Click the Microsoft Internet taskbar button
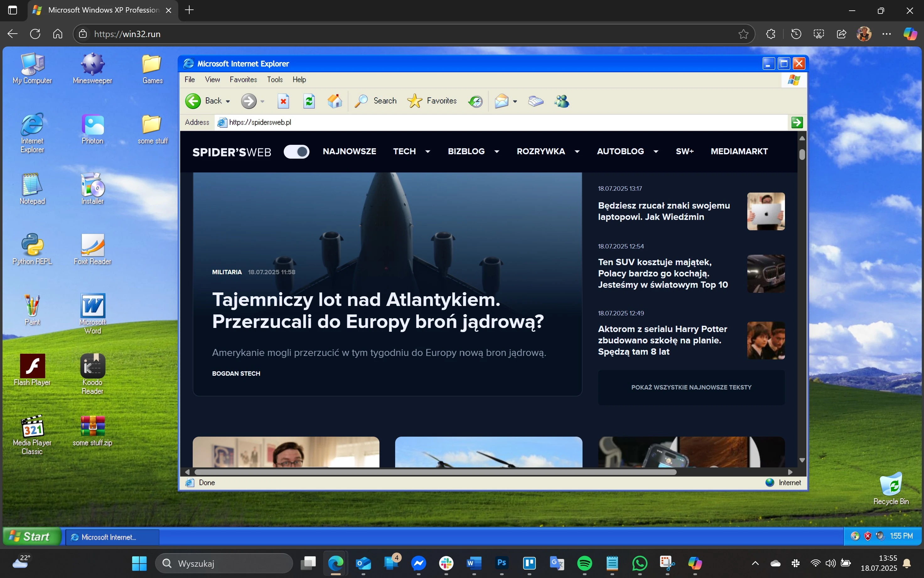This screenshot has width=924, height=578. point(112,537)
